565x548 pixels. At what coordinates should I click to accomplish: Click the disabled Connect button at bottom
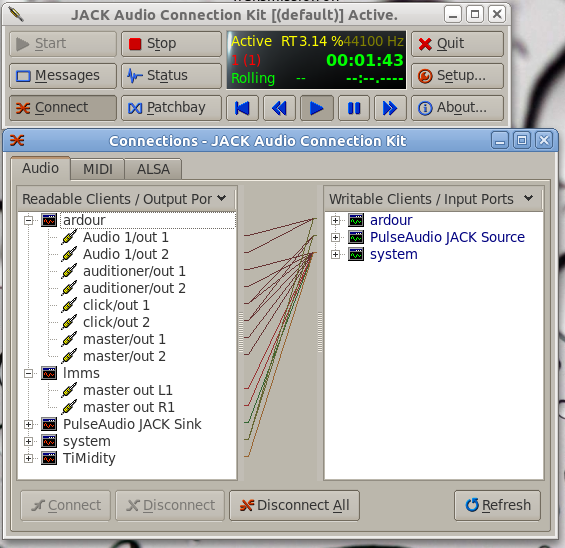click(66, 505)
